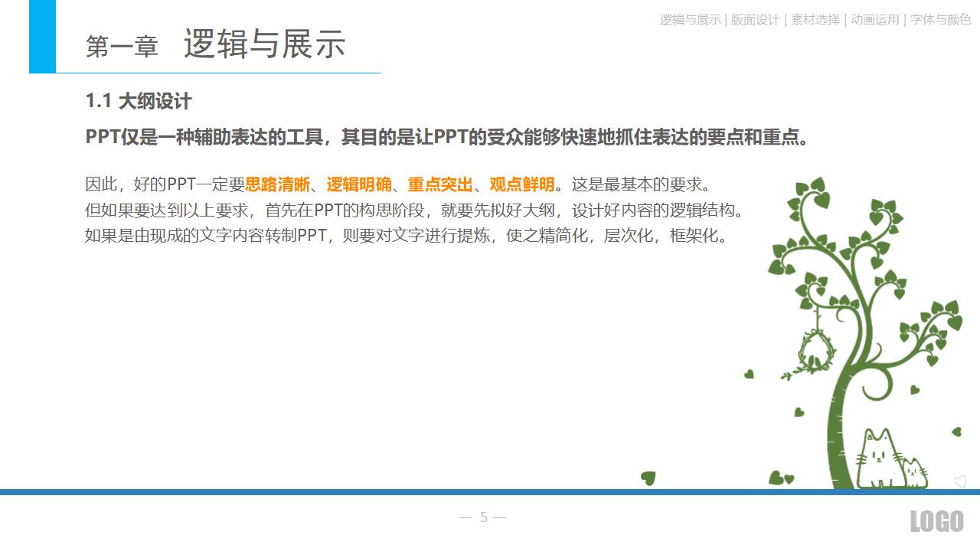Screen dimensions: 980x551
Task: Click the LOGO placeholder
Action: click(937, 521)
